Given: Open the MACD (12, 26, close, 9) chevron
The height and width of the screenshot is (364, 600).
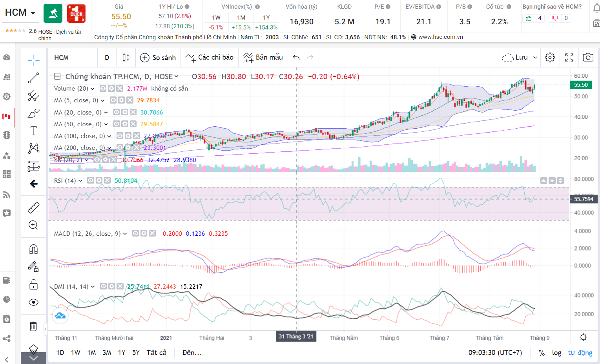Looking at the screenshot, I should pyautogui.click(x=125, y=234).
